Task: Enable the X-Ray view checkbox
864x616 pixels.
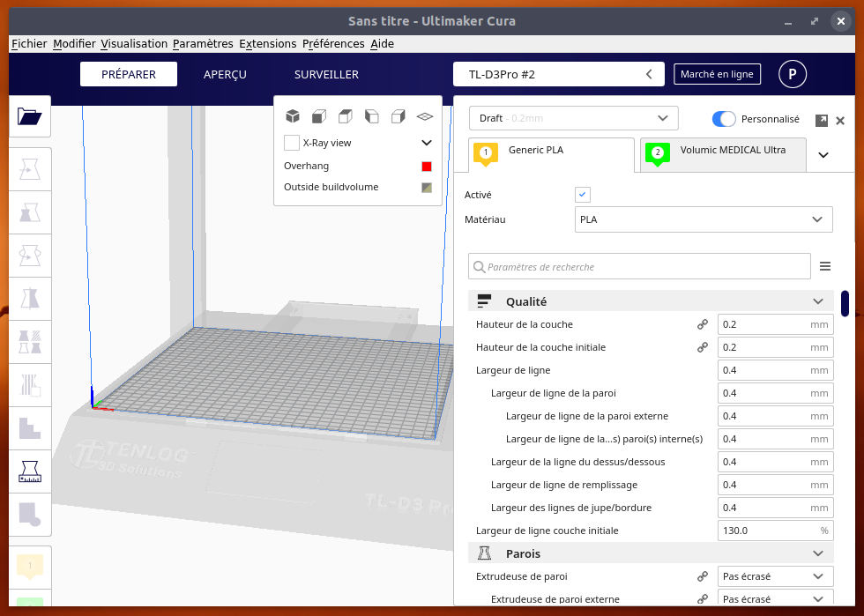Action: pos(292,143)
